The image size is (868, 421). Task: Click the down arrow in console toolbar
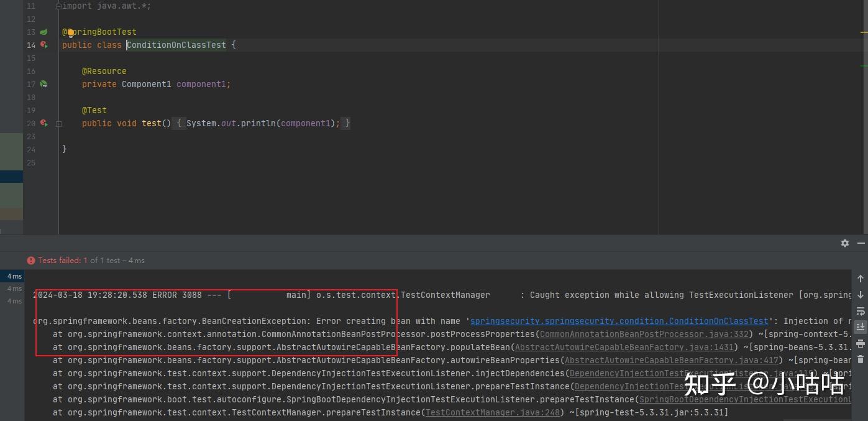(x=861, y=295)
